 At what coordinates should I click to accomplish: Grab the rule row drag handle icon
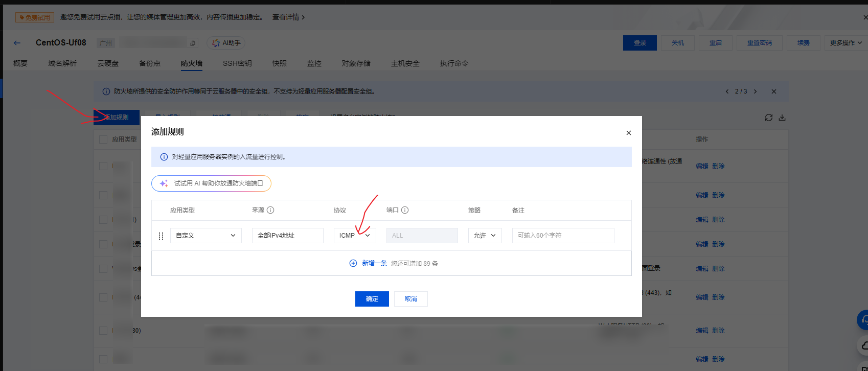(x=161, y=236)
